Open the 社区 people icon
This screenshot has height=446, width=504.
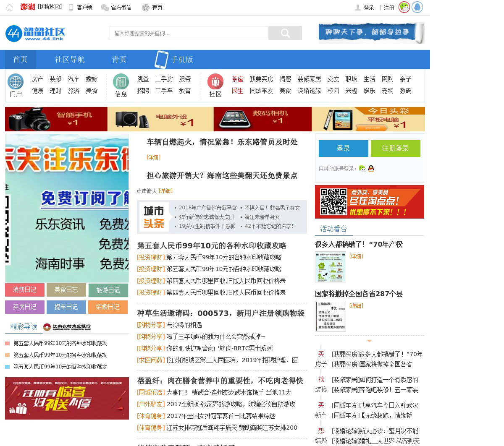pos(215,81)
